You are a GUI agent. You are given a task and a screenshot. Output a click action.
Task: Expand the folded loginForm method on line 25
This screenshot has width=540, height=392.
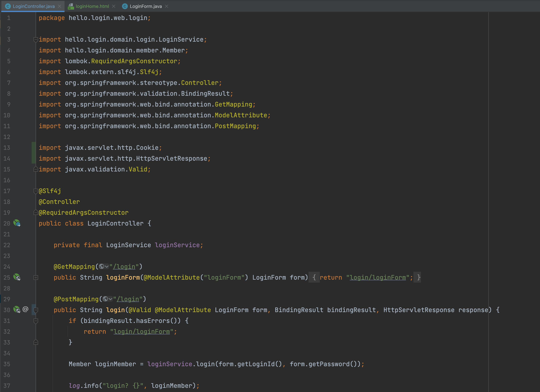point(36,278)
